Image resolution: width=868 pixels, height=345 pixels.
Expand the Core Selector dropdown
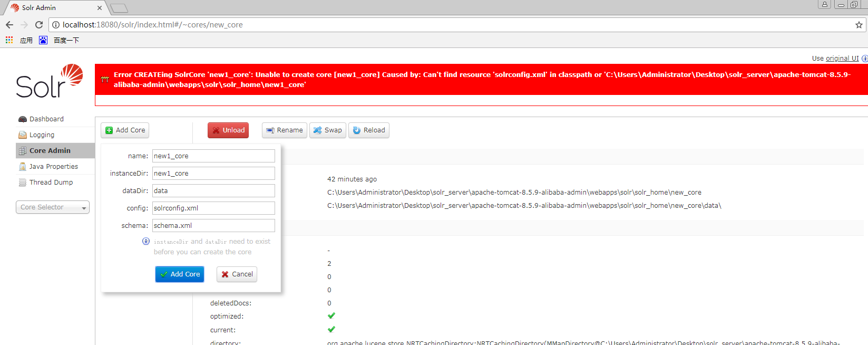pyautogui.click(x=53, y=207)
